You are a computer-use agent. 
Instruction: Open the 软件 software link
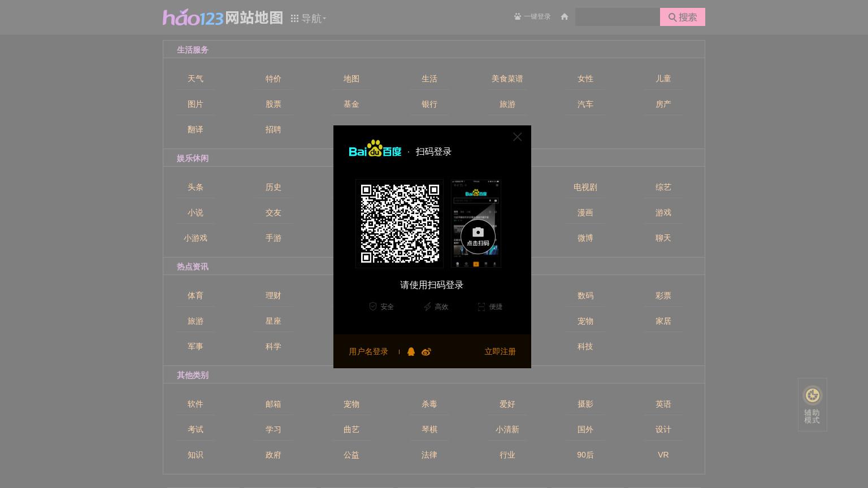(x=196, y=404)
